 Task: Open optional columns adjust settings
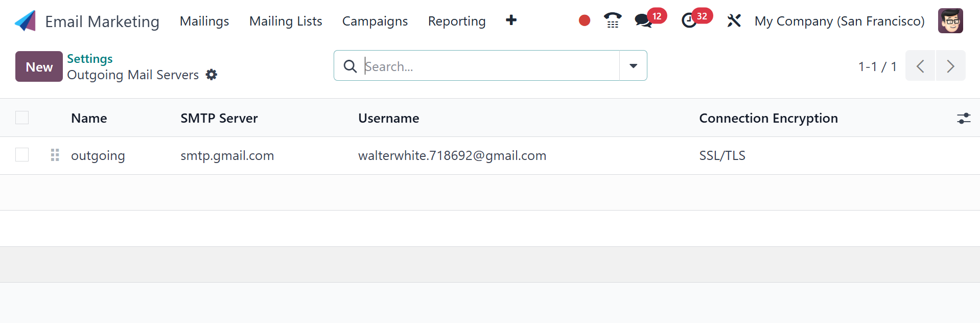coord(963,118)
